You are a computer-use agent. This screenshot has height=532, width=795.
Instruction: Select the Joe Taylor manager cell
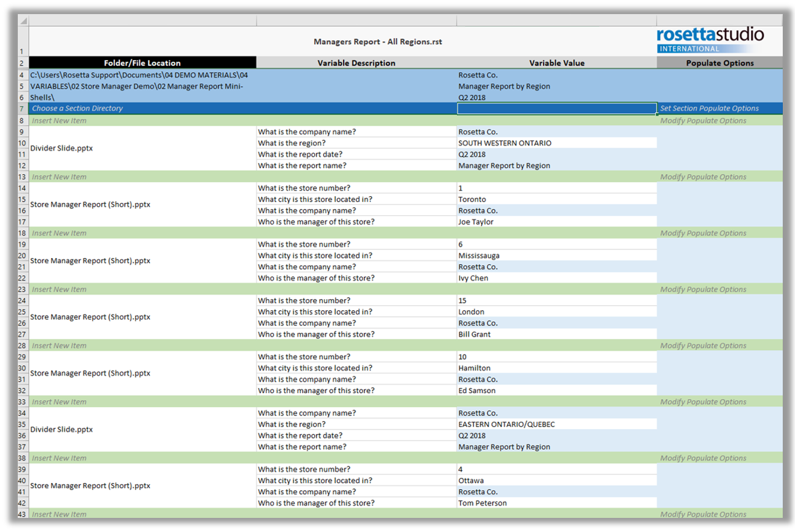tap(556, 222)
